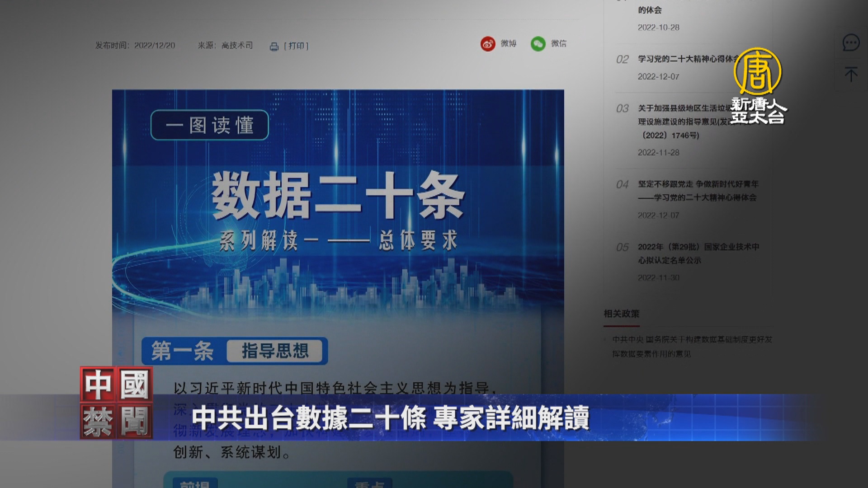Open article 02 about 二十大精神心得体会

[683, 59]
